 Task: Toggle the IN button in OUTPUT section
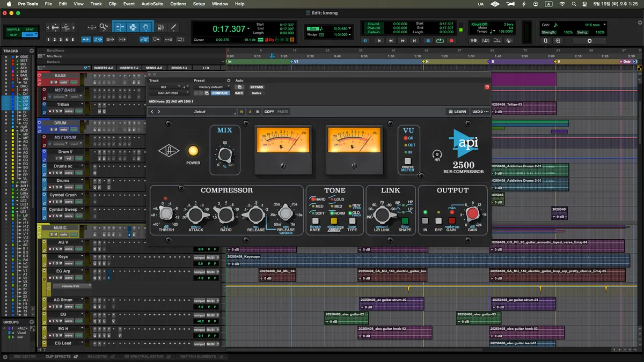425,220
